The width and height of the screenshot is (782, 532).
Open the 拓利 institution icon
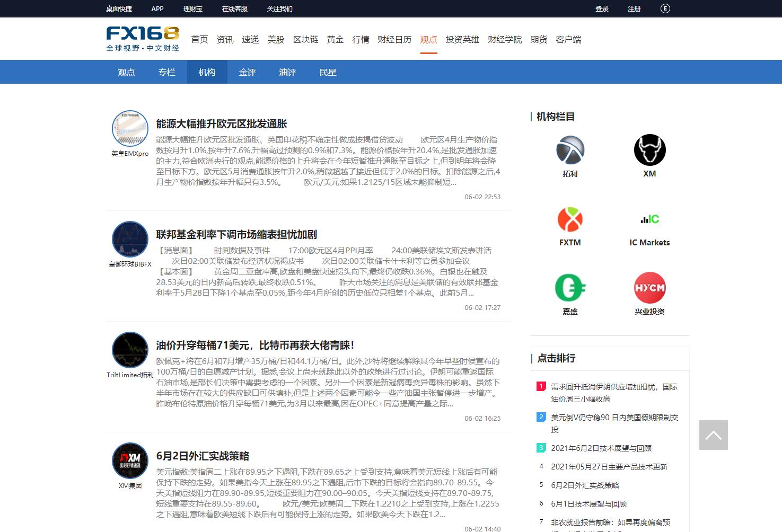[x=570, y=150]
